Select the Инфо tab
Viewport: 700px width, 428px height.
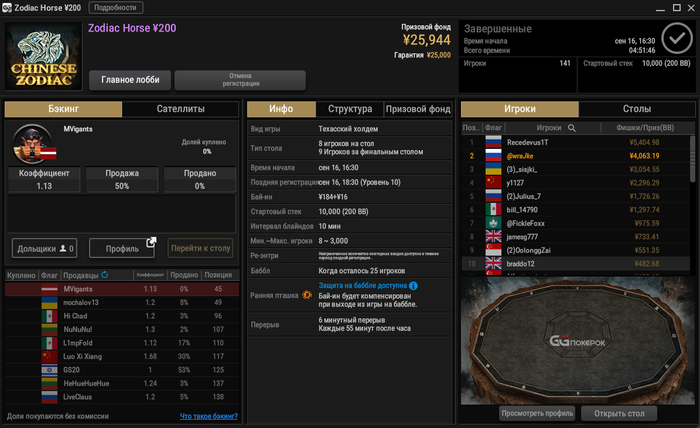tap(281, 109)
